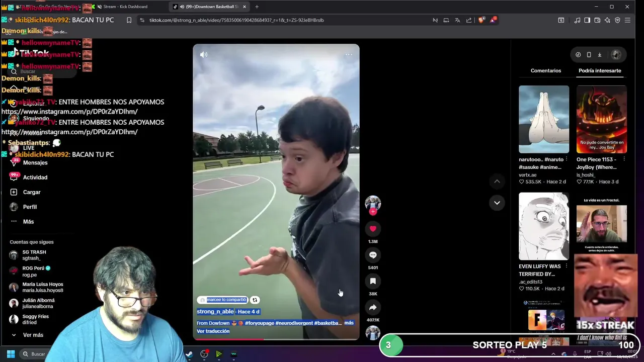644x362 pixels.
Task: Open the video's three-dot options menu
Action: (348, 54)
